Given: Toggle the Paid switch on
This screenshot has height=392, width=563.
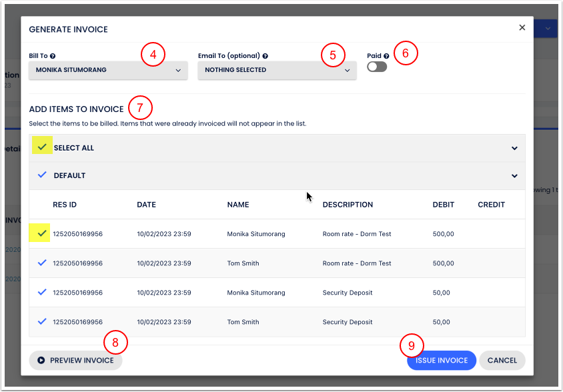Looking at the screenshot, I should 377,67.
